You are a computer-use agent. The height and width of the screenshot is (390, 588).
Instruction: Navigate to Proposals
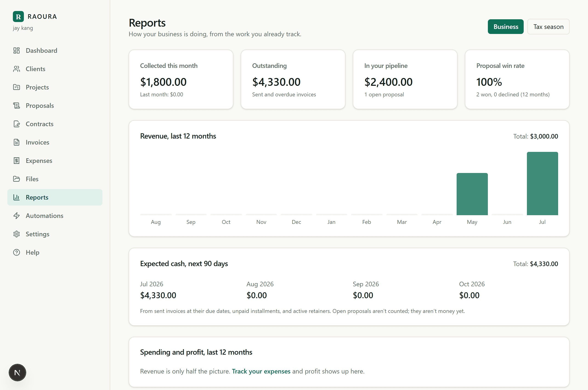click(x=55, y=106)
